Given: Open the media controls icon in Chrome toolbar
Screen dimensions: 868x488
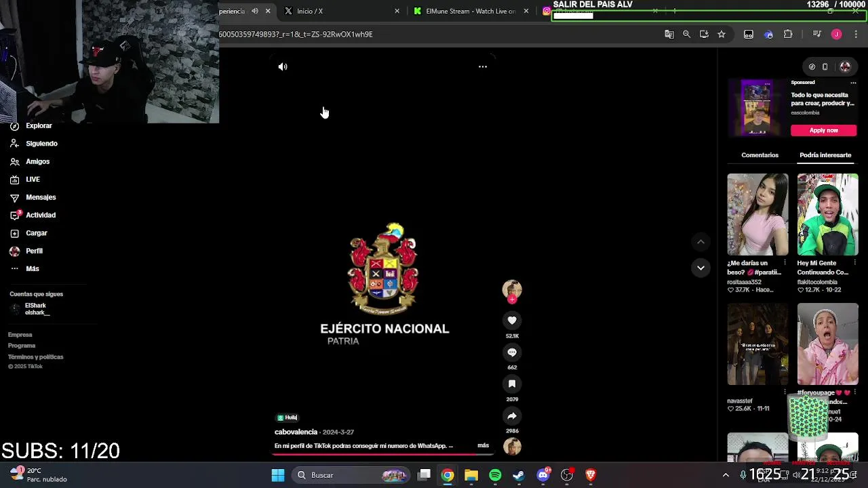Looking at the screenshot, I should pyautogui.click(x=816, y=34).
